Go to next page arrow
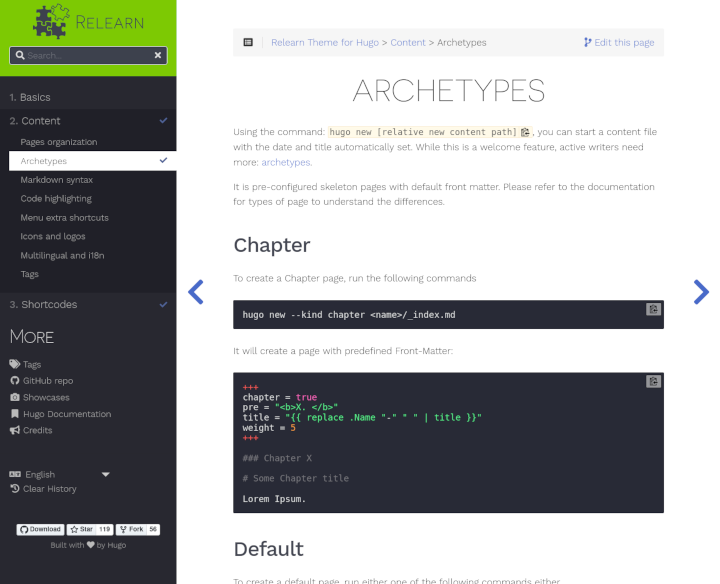Viewport: 720px width, 584px height. [701, 291]
